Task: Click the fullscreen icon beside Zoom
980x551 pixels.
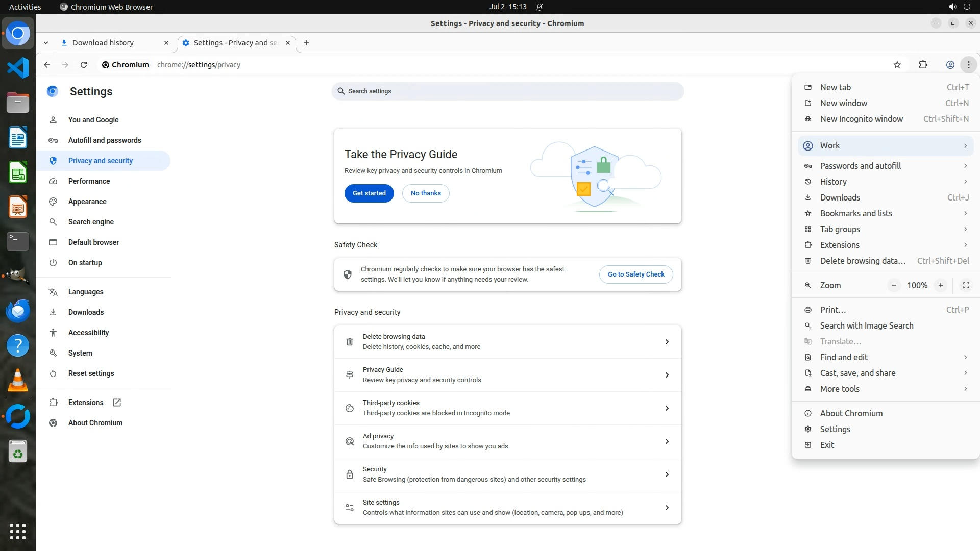Action: pos(966,285)
